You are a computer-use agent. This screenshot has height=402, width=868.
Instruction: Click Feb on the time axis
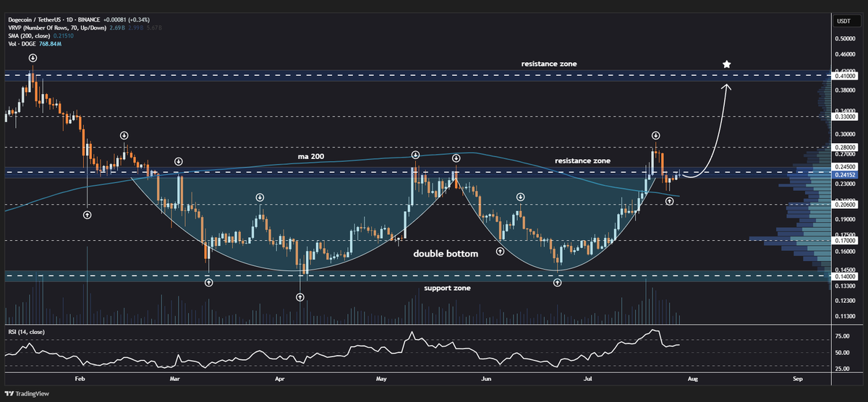click(80, 377)
